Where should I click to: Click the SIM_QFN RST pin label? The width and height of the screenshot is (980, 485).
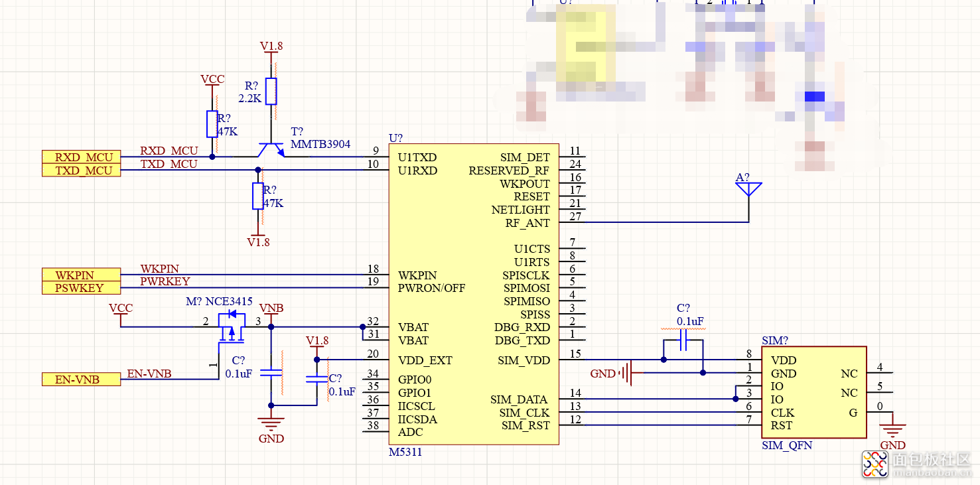[x=782, y=426]
